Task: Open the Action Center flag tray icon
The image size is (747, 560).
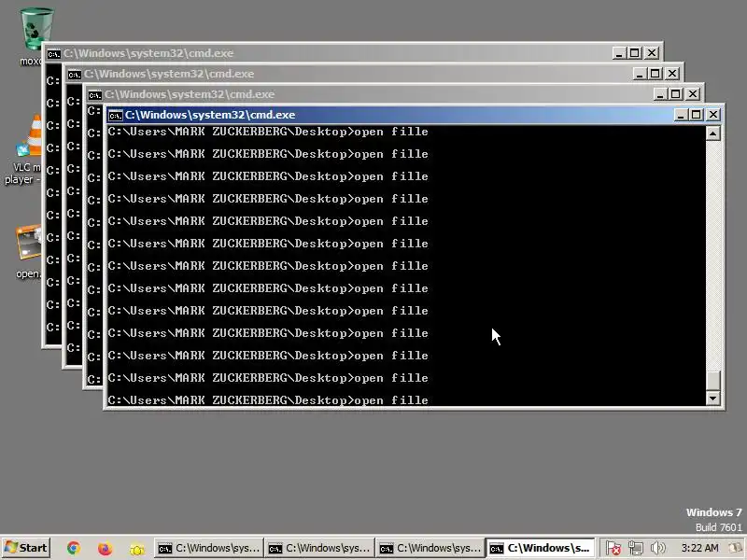Action: click(613, 549)
